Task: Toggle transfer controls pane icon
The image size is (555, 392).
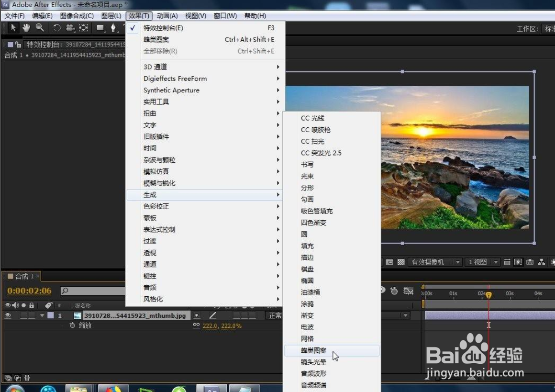Action: tap(17, 378)
